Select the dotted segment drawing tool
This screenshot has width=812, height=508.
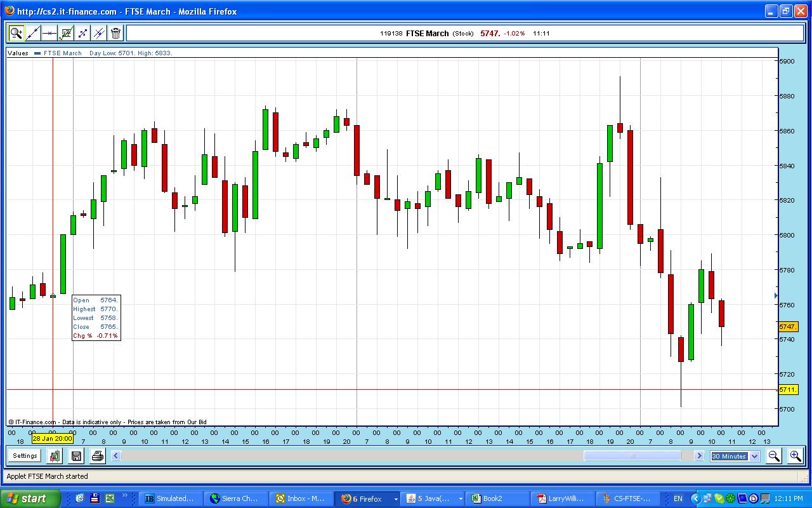pos(82,33)
